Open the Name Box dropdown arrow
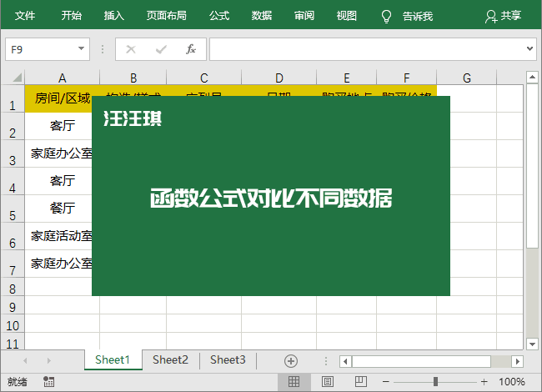The image size is (542, 392). point(81,48)
